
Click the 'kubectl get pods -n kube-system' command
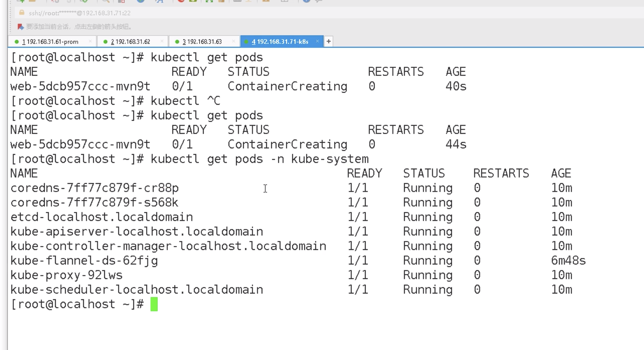point(260,159)
